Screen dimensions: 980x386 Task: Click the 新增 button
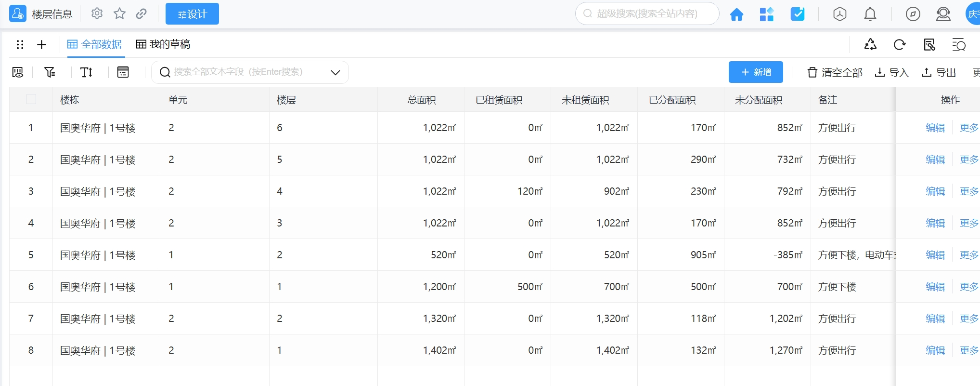[755, 72]
